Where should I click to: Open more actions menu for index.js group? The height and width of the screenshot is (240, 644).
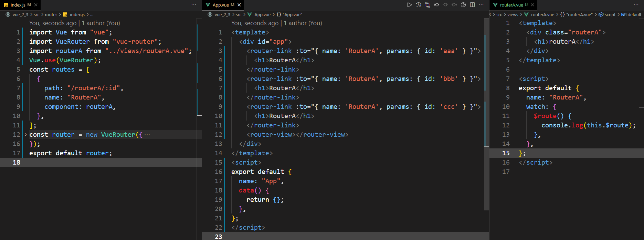pyautogui.click(x=194, y=5)
